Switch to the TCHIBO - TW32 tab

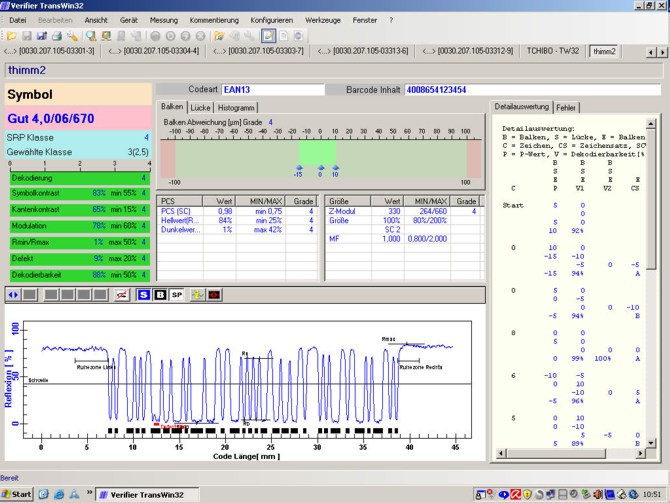tap(553, 51)
